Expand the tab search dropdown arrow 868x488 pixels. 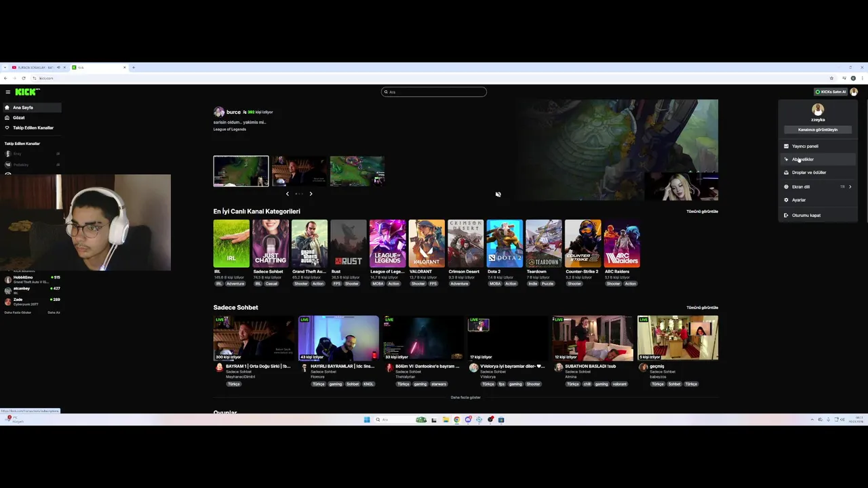pos(4,67)
